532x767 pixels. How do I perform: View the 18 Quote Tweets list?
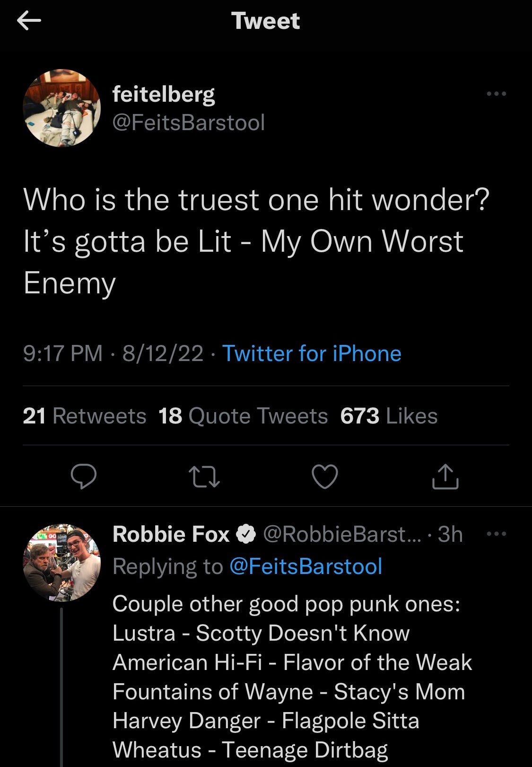click(x=243, y=416)
